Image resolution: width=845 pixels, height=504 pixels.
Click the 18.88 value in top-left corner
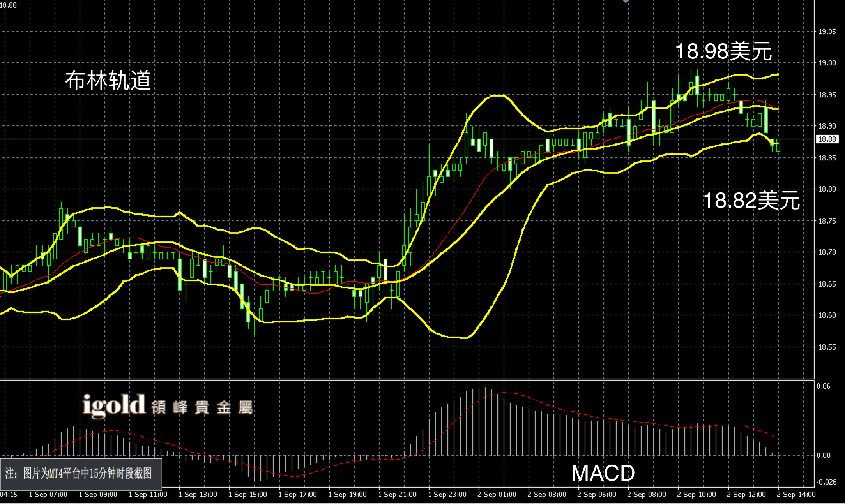point(9,5)
